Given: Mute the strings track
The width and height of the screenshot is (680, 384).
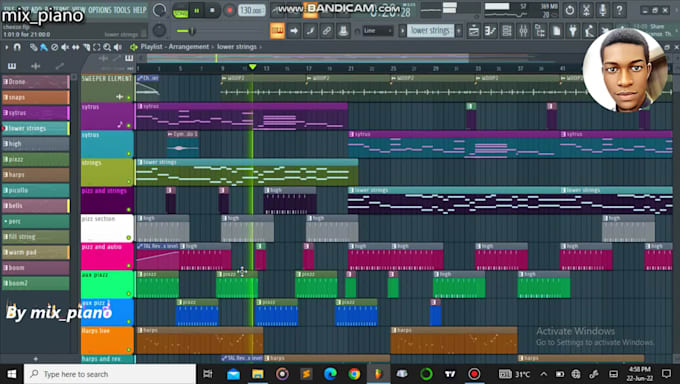Looking at the screenshot, I should [129, 182].
